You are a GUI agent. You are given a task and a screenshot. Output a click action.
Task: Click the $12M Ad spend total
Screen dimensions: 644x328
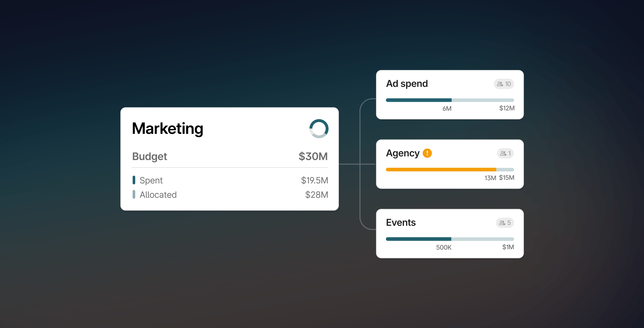pos(507,108)
